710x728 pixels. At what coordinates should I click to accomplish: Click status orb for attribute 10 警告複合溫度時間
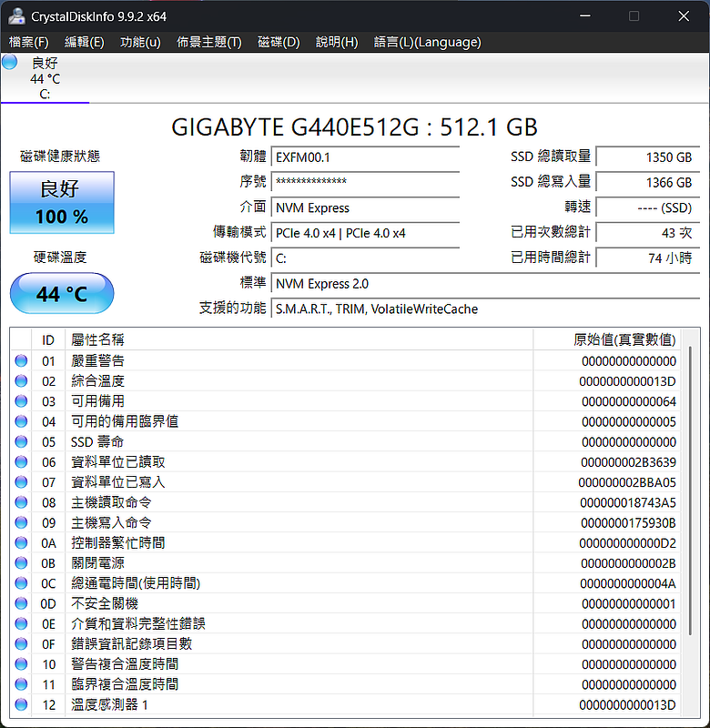pyautogui.click(x=21, y=664)
